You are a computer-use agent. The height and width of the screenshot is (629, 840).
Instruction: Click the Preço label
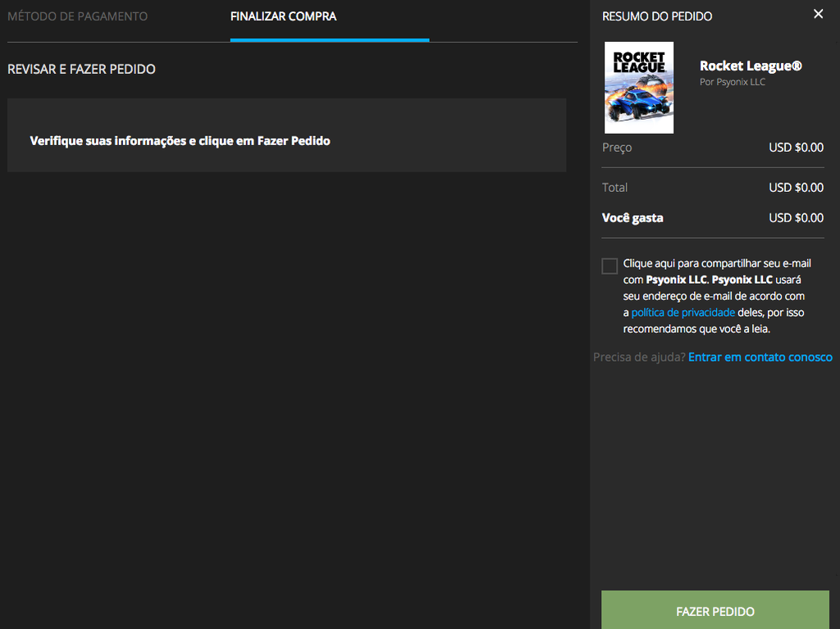(617, 148)
